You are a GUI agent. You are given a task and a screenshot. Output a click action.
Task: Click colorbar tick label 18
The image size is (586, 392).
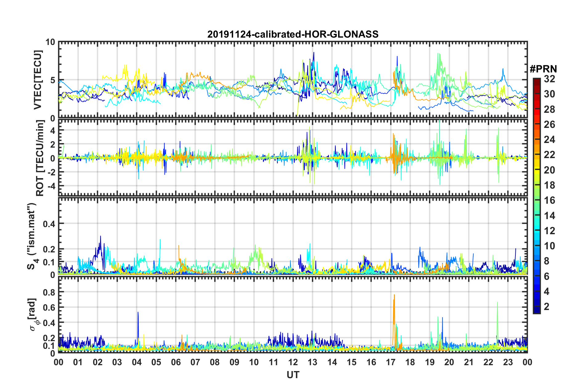pos(549,185)
